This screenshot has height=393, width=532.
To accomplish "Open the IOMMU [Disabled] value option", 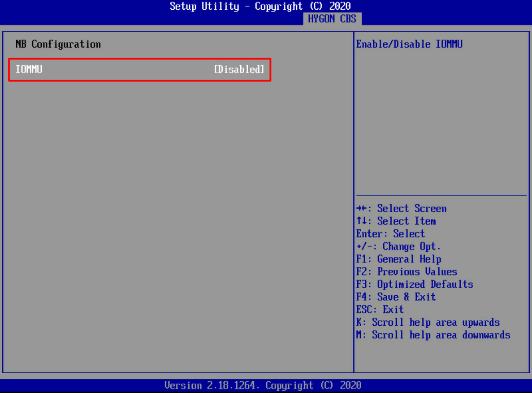I will click(239, 70).
